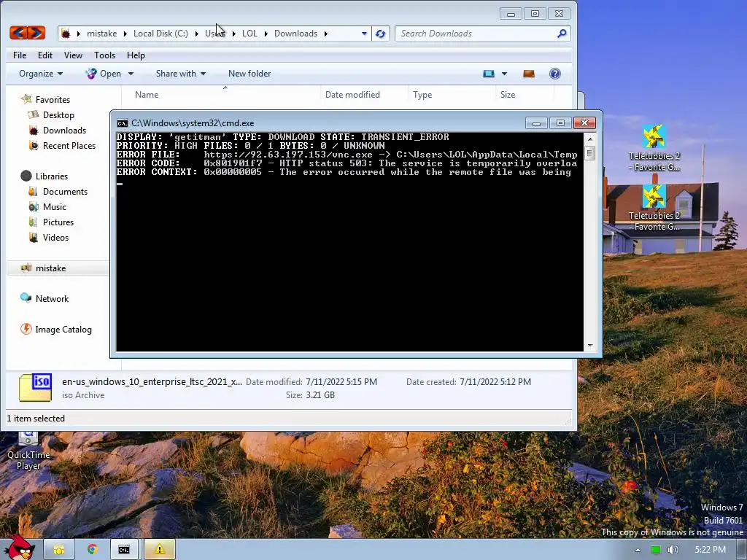Screen dimensions: 747x560
Task: Click the volume speaker tray icon
Action: pos(673,550)
